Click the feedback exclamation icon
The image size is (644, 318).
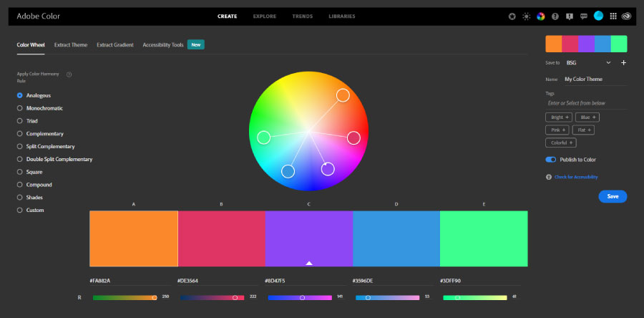[570, 16]
